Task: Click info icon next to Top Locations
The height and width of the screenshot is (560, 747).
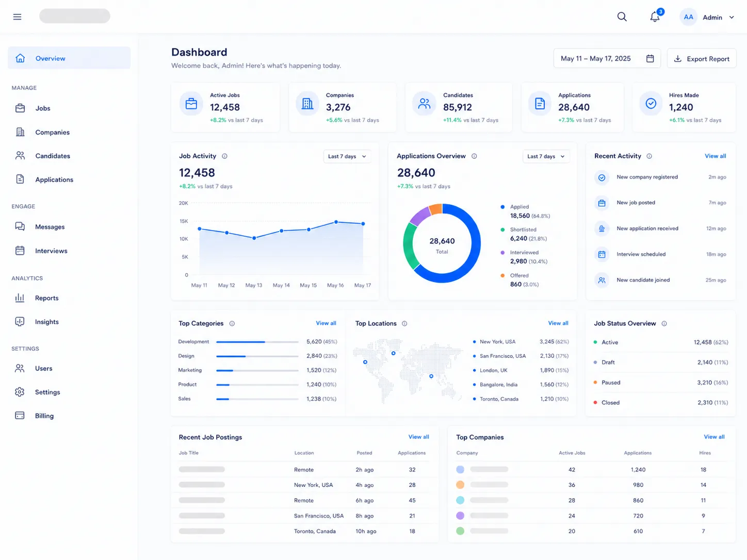Action: [x=404, y=324]
